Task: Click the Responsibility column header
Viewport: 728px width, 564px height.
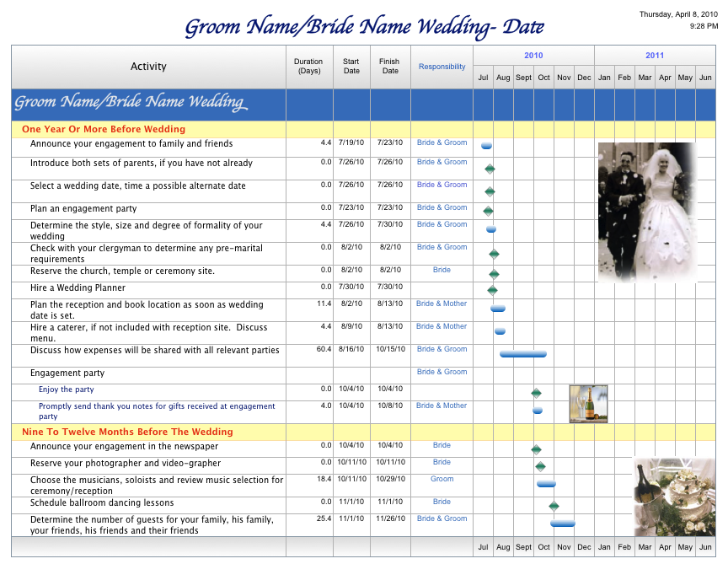Action: 442,67
